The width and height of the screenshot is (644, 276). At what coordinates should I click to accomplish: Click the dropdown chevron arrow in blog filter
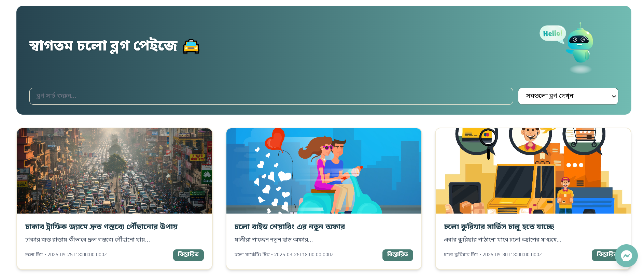[614, 97]
